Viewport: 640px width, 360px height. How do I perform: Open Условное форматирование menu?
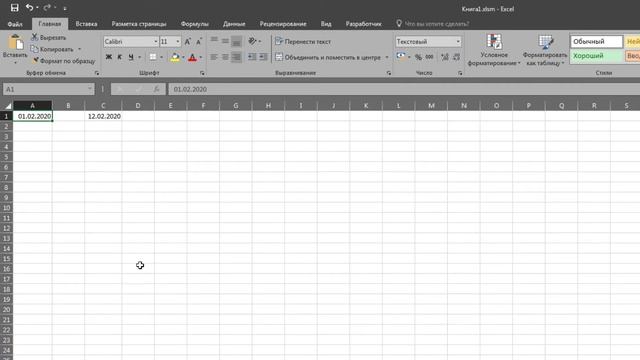(x=494, y=50)
